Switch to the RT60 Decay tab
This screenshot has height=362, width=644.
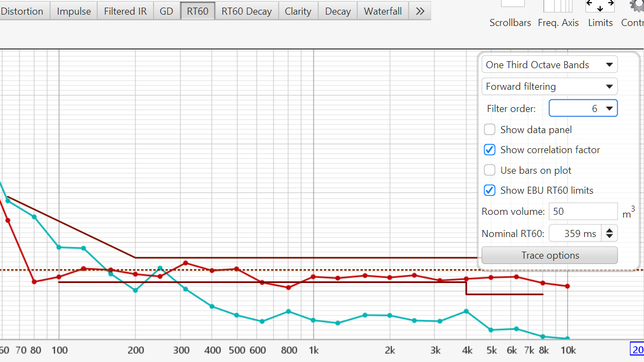(x=246, y=11)
